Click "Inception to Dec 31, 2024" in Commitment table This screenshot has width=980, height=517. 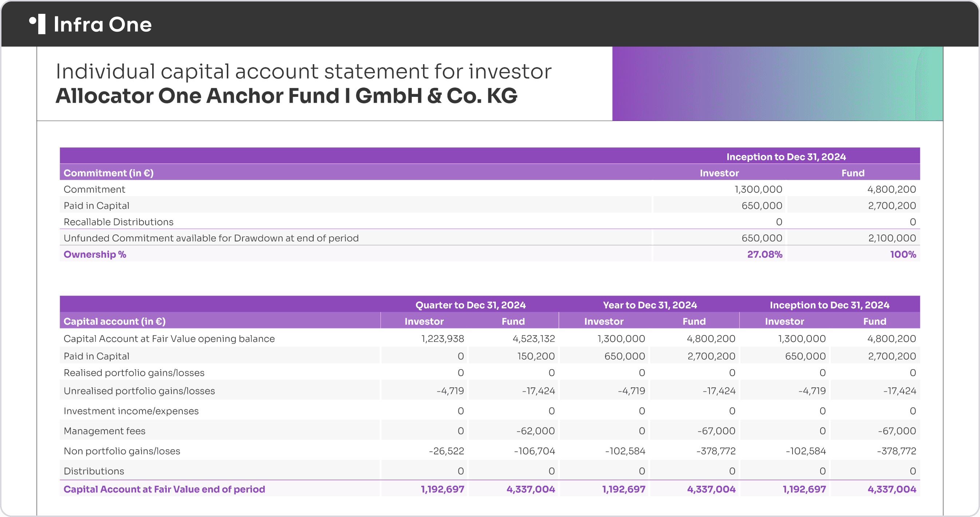tap(786, 157)
